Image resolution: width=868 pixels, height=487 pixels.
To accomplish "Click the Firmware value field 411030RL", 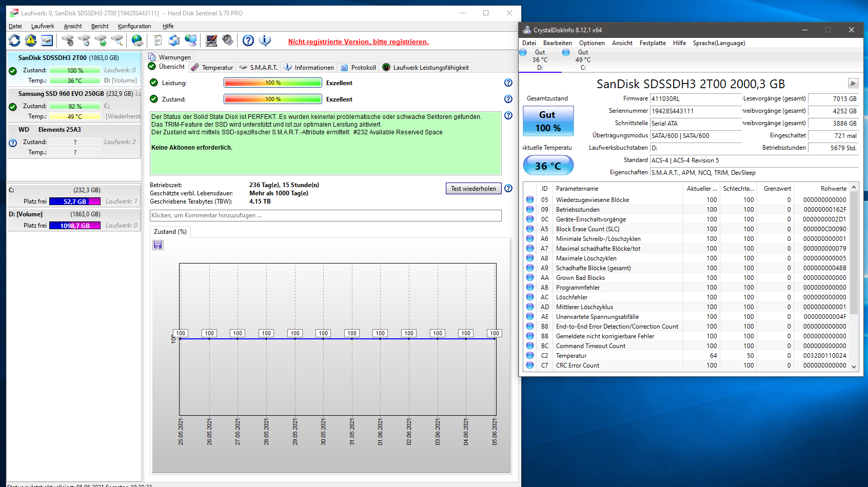I will coord(696,98).
